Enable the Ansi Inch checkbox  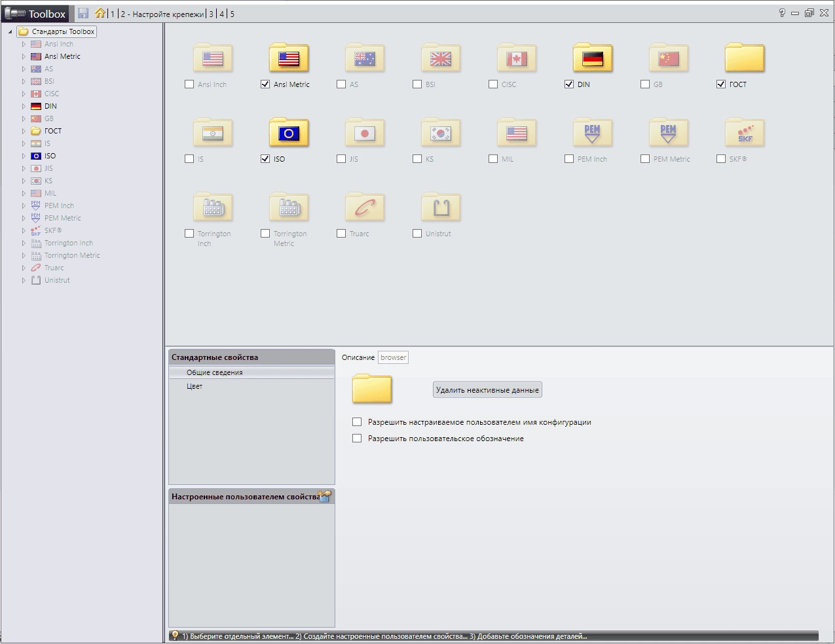(189, 84)
